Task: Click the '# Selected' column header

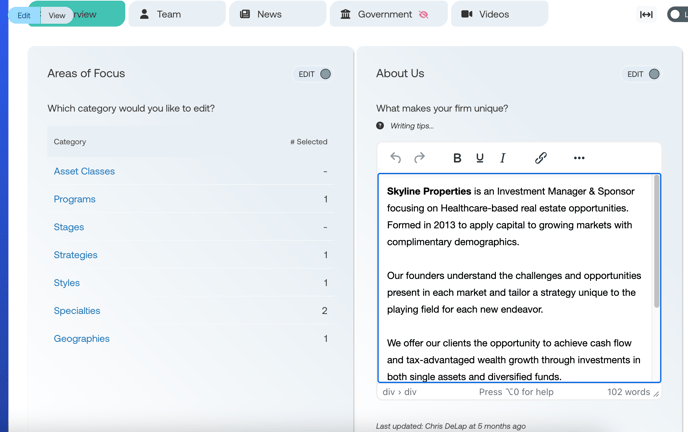Action: click(308, 142)
